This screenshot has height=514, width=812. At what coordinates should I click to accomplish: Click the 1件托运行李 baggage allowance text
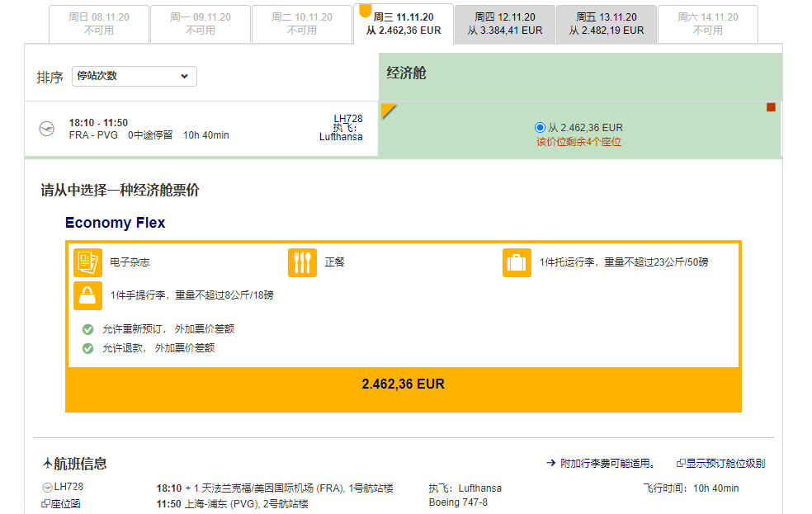click(624, 262)
